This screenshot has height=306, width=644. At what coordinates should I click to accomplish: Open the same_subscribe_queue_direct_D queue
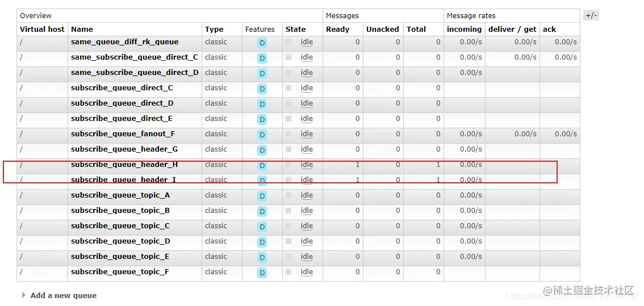[135, 72]
